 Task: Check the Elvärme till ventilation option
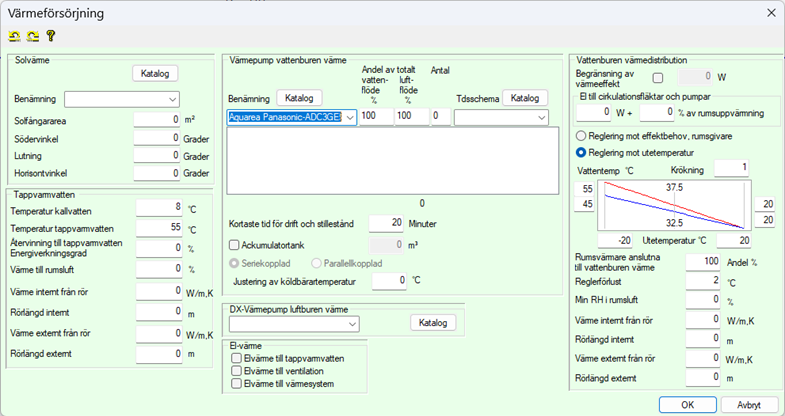pyautogui.click(x=236, y=371)
